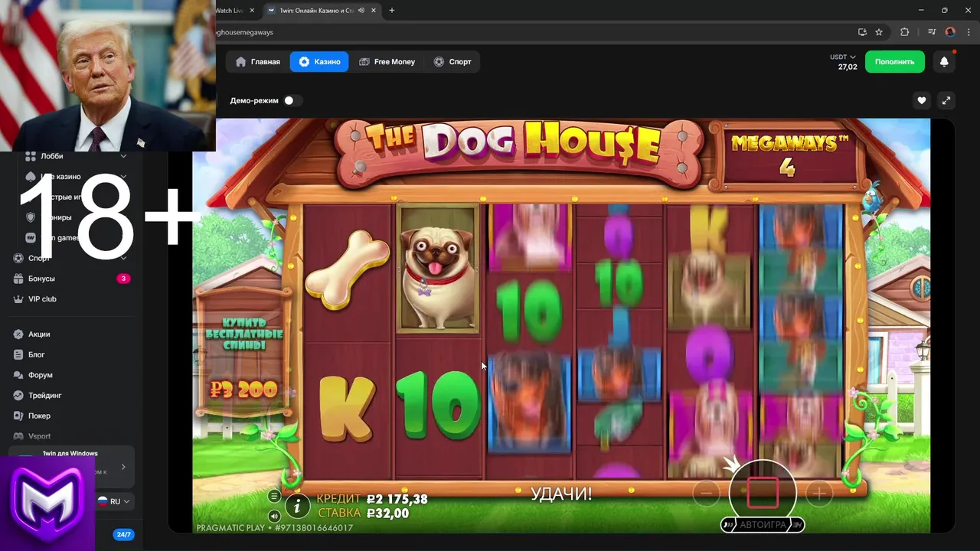Open the Акции promotions icon
This screenshot has width=980, height=551.
(x=18, y=334)
